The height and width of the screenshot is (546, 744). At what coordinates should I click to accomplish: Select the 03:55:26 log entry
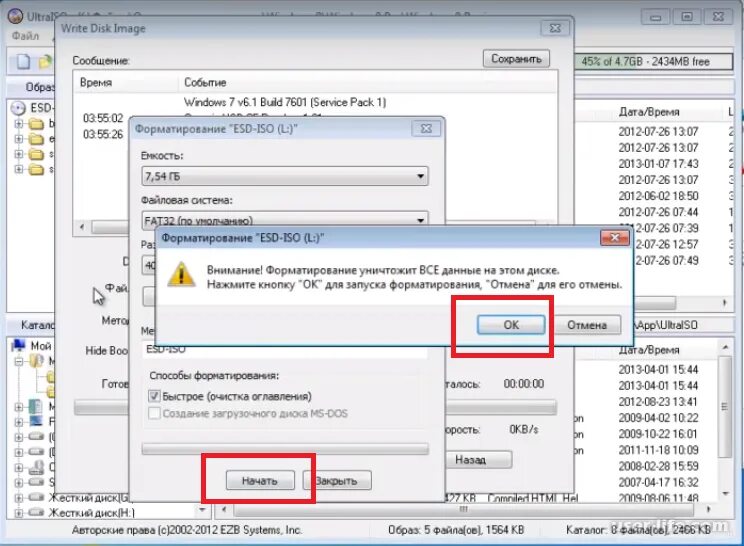tap(103, 134)
